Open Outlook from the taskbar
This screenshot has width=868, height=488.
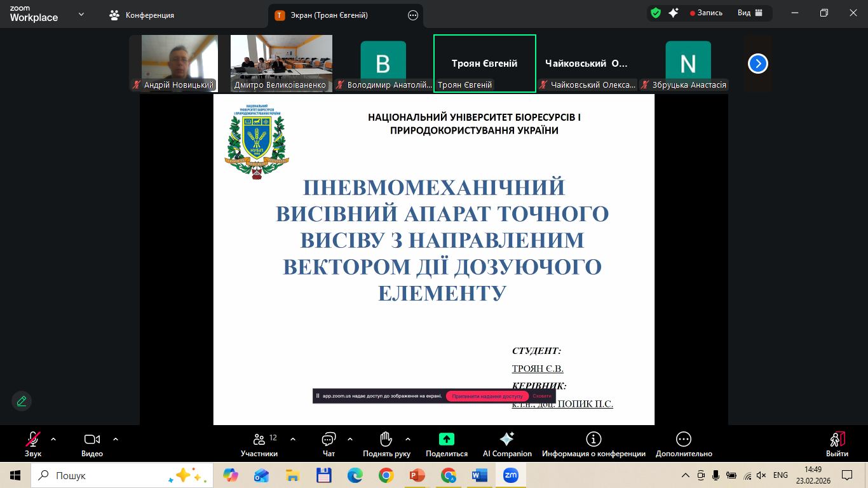coord(261,475)
